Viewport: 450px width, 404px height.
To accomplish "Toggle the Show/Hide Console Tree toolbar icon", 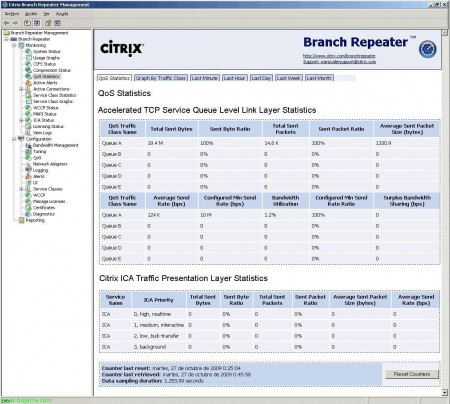I will [37, 23].
